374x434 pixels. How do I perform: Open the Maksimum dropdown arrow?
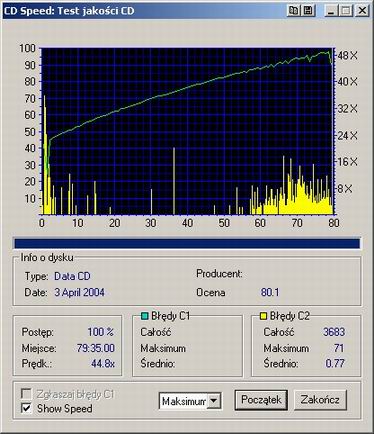pos(213,401)
